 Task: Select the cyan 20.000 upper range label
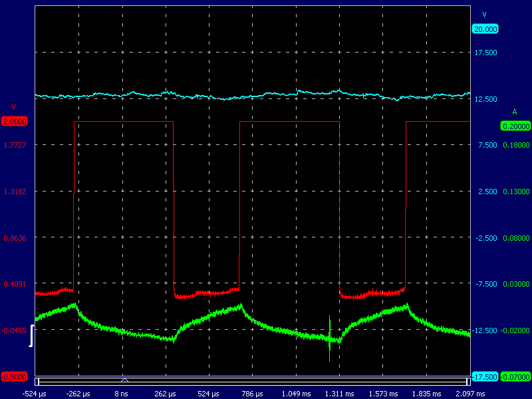click(485, 29)
